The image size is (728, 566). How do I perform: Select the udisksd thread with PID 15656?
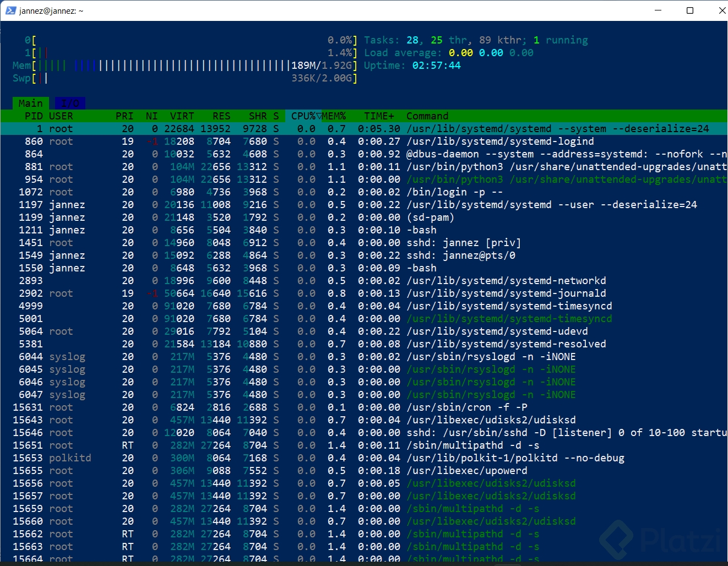[x=364, y=483]
